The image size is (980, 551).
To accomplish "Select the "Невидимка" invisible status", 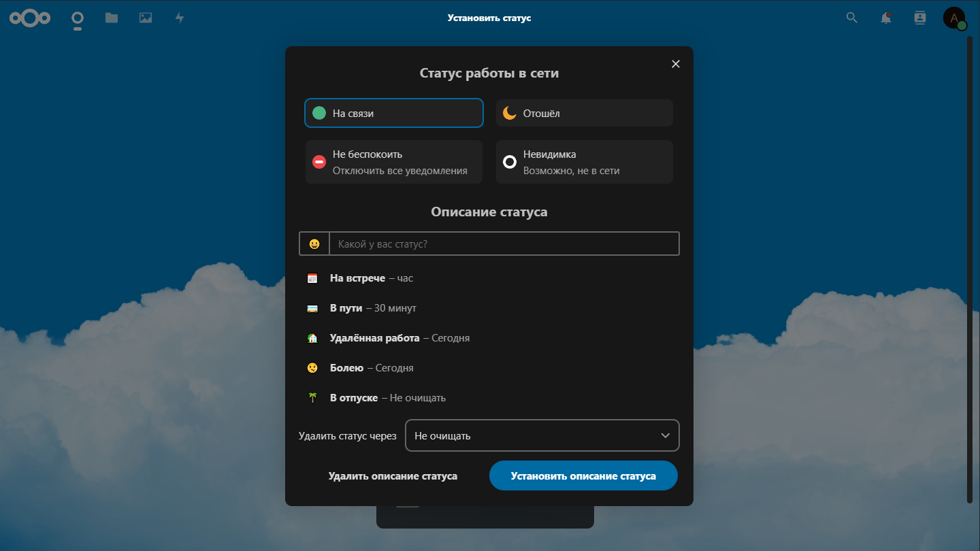I will [584, 162].
